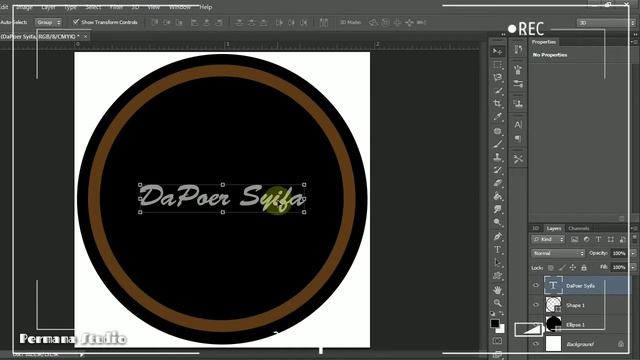Open the Window menu
The height and width of the screenshot is (360, 640).
click(x=180, y=7)
